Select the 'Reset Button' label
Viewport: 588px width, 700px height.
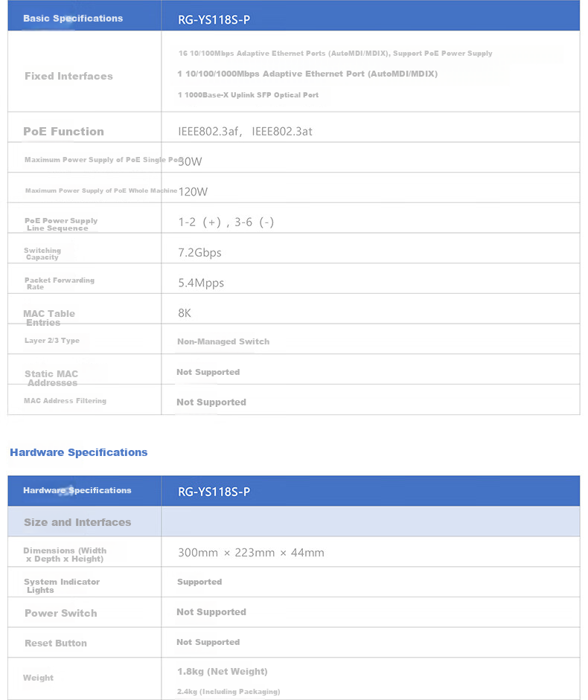[56, 643]
